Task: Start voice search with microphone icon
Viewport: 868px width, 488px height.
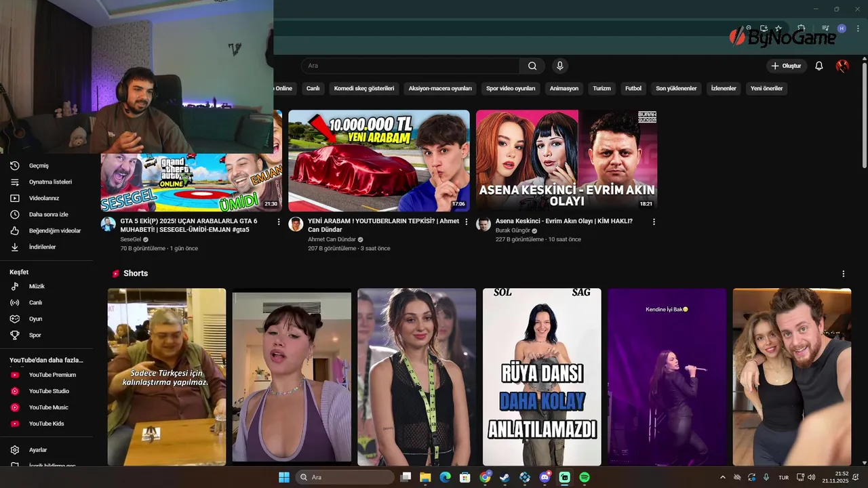Action: (559, 66)
